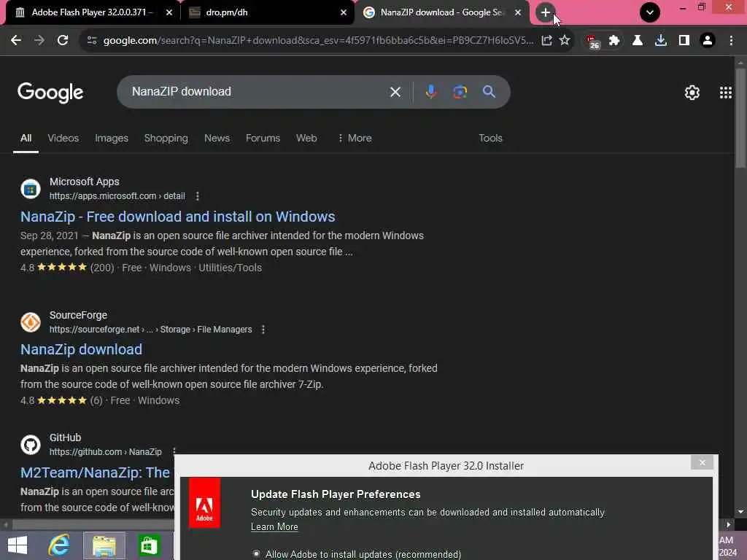This screenshot has width=747, height=560.
Task: Click the address bar URL
Action: [x=318, y=41]
